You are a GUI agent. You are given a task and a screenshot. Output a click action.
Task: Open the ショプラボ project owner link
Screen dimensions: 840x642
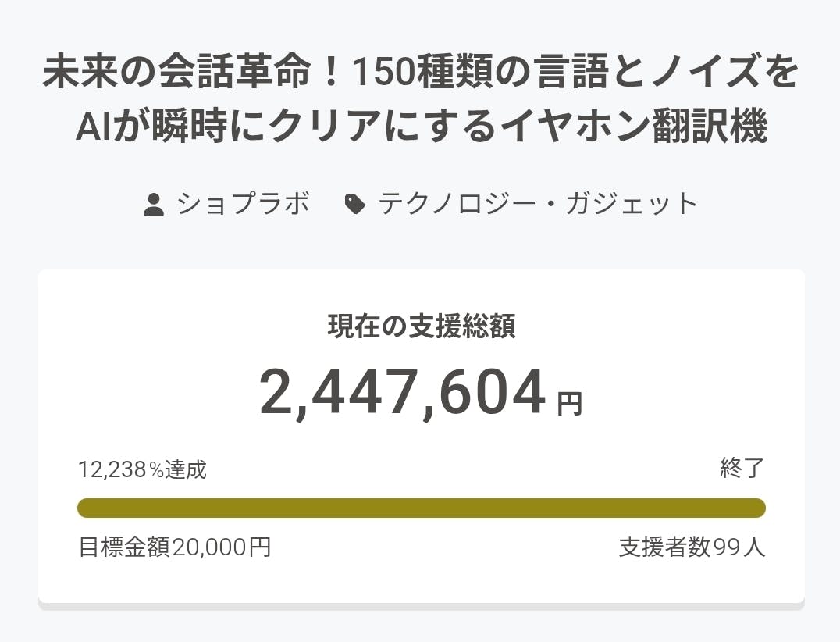243,204
